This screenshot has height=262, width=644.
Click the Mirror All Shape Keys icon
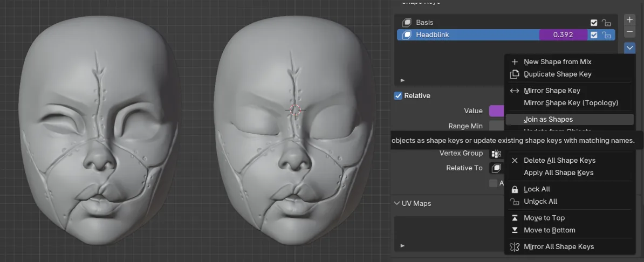click(515, 246)
